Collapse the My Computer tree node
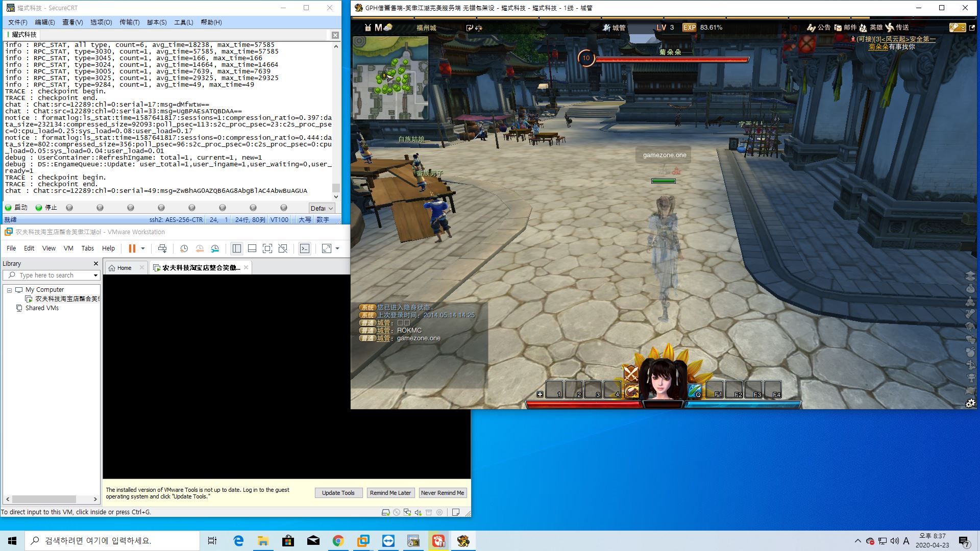 9,290
